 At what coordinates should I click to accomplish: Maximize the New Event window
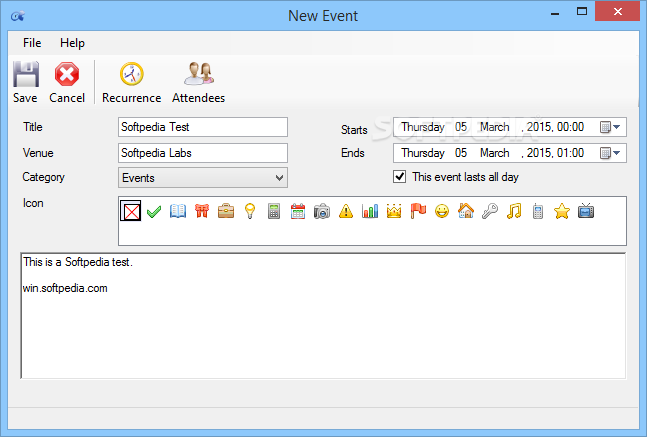tap(582, 12)
